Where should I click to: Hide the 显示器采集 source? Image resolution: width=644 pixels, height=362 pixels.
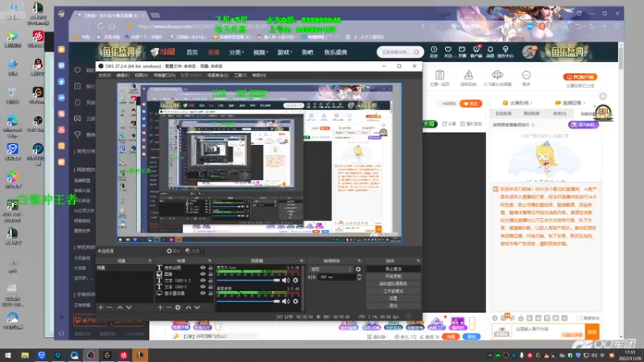pyautogui.click(x=203, y=294)
